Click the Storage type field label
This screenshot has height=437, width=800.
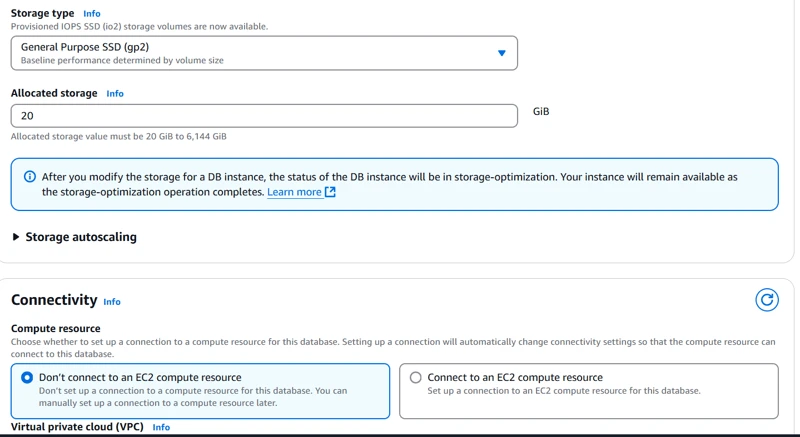point(42,13)
